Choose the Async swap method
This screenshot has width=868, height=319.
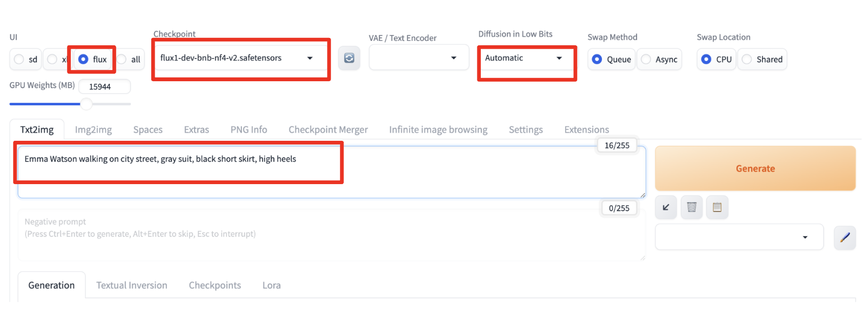tap(646, 60)
